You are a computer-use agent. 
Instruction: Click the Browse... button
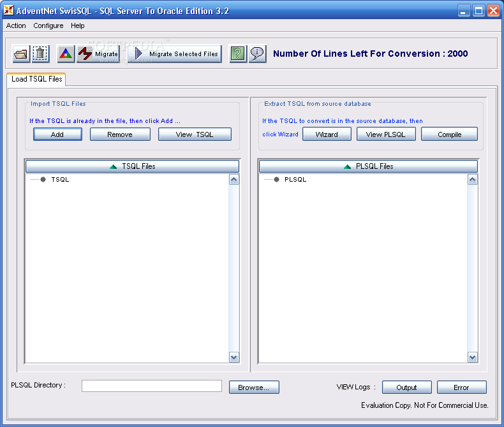(x=254, y=387)
